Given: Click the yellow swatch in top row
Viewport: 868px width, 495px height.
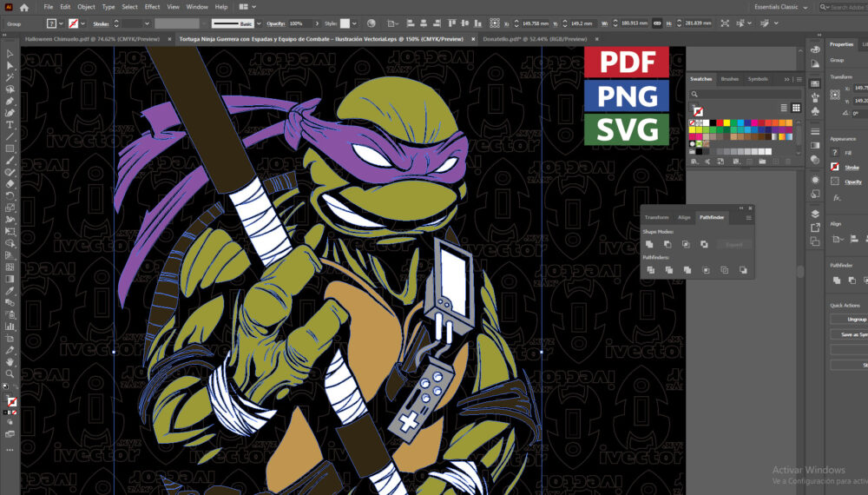Looking at the screenshot, I should [x=727, y=123].
